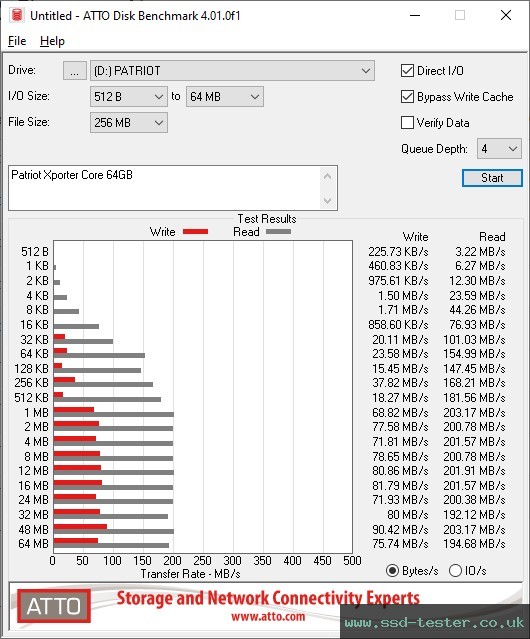The height and width of the screenshot is (639, 530).
Task: Open the www.atto.com link
Action: [x=268, y=616]
